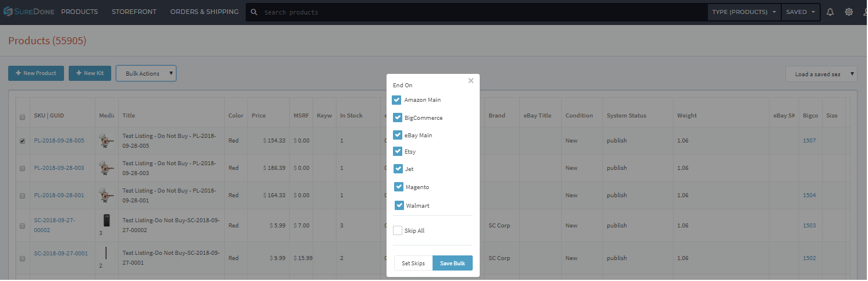Click price 154.33 cell
The image size is (868, 281).
(x=274, y=141)
